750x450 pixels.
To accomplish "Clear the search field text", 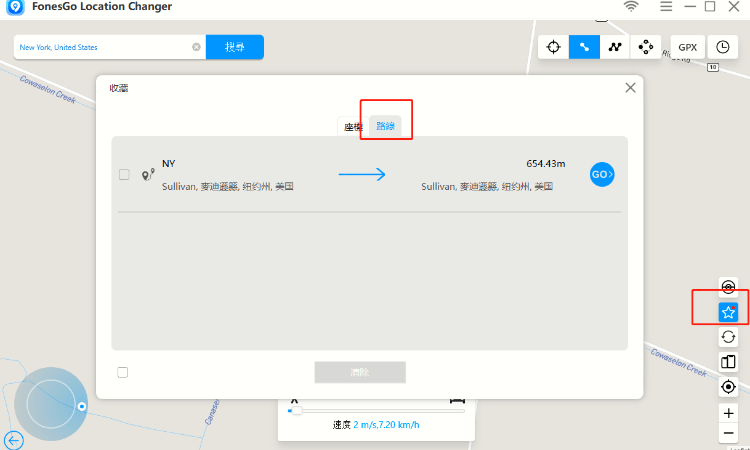I will (x=196, y=47).
